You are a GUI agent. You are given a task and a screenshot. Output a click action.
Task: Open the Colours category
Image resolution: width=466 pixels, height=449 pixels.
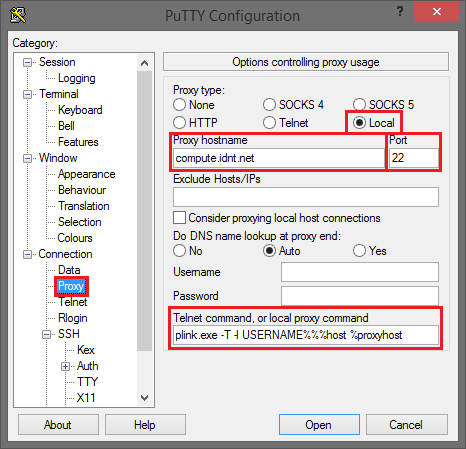coord(75,238)
